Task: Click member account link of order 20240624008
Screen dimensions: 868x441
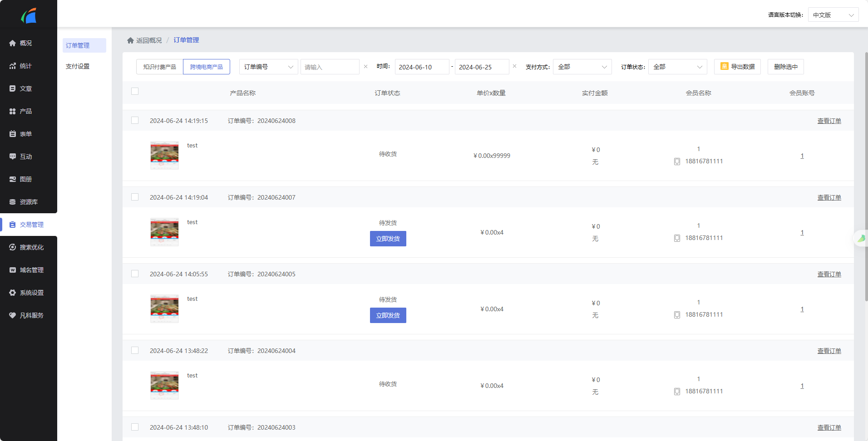Action: 802,156
